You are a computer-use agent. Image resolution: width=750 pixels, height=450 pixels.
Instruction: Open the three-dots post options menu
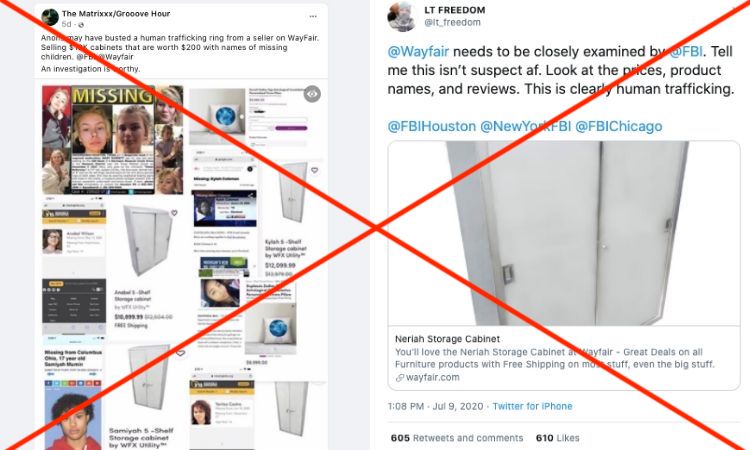[x=313, y=16]
